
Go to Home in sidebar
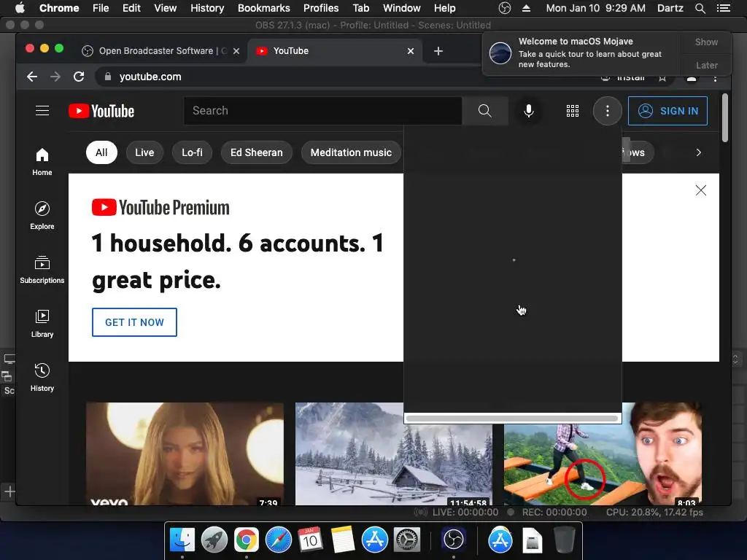coord(42,162)
